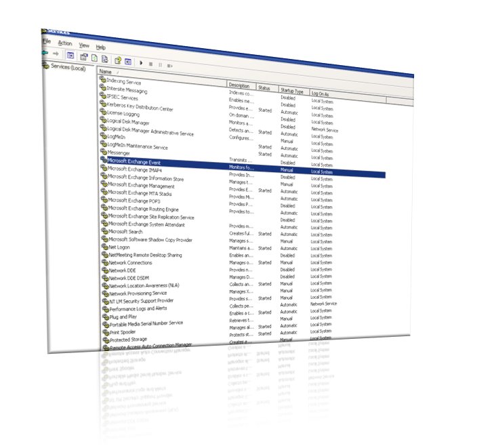The height and width of the screenshot is (448, 496).
Task: Select Services (Local) in the console tree
Action: click(68, 67)
